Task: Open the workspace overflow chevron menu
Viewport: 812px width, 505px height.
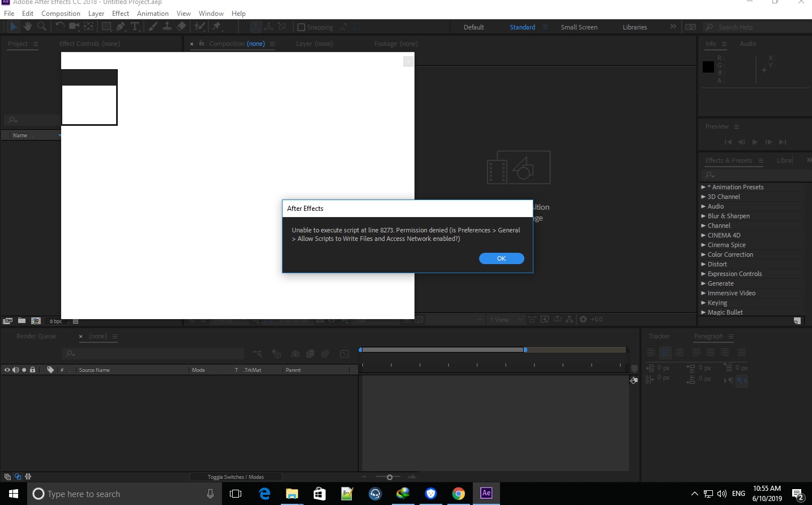Action: click(x=673, y=27)
